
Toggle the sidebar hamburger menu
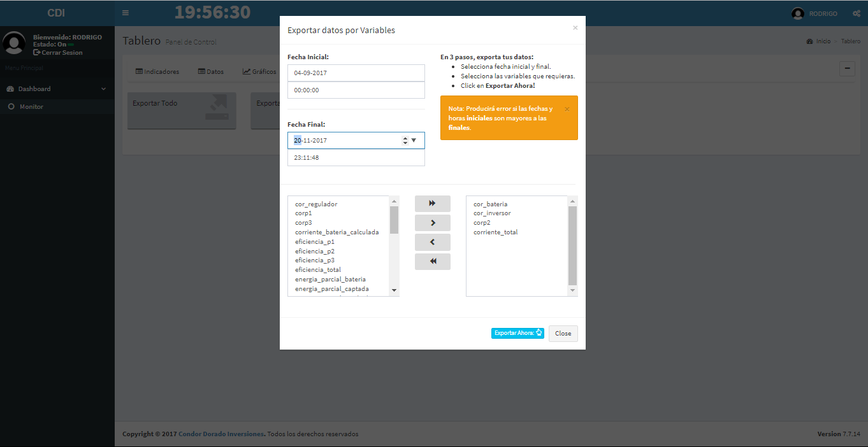point(126,13)
